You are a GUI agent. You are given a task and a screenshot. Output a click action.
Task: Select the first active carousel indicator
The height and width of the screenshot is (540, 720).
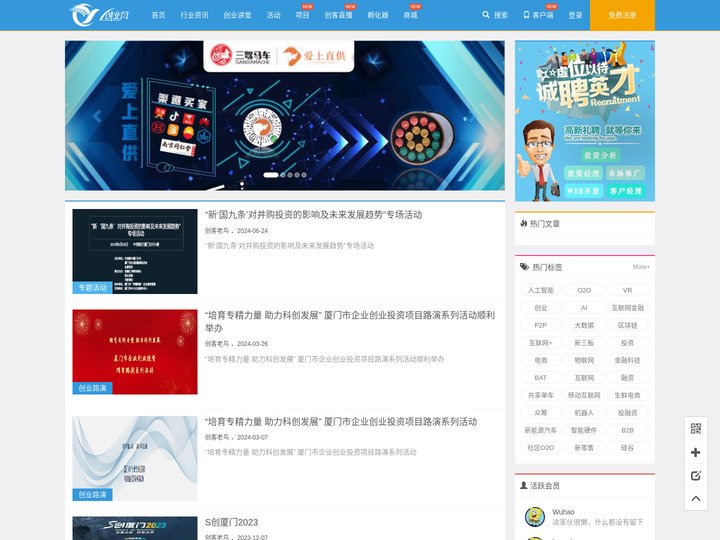270,175
